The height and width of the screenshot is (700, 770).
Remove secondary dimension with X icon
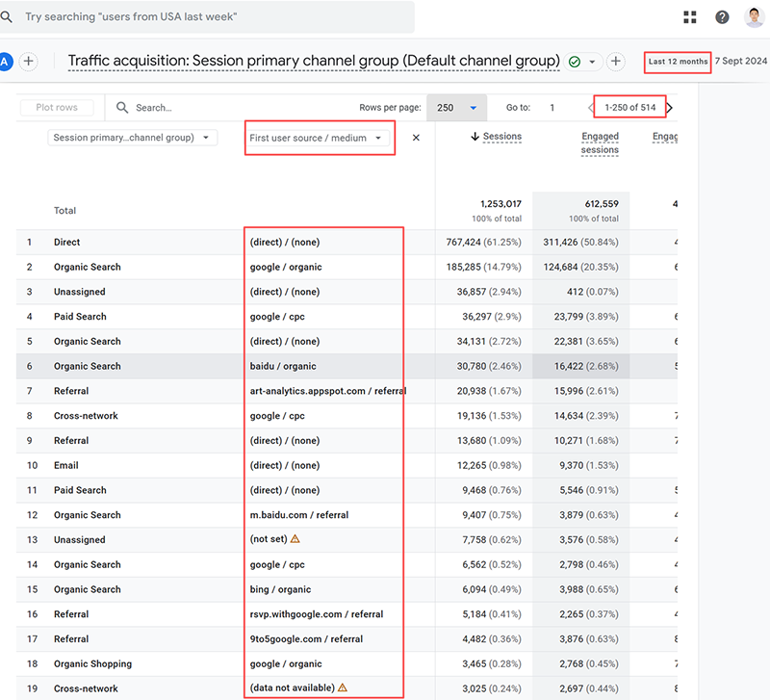click(416, 138)
